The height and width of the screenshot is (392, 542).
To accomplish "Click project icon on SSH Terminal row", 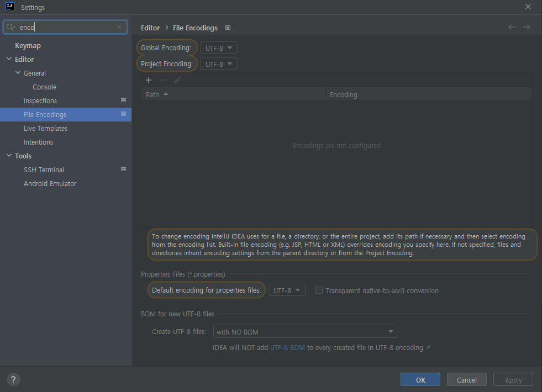I will coord(123,169).
